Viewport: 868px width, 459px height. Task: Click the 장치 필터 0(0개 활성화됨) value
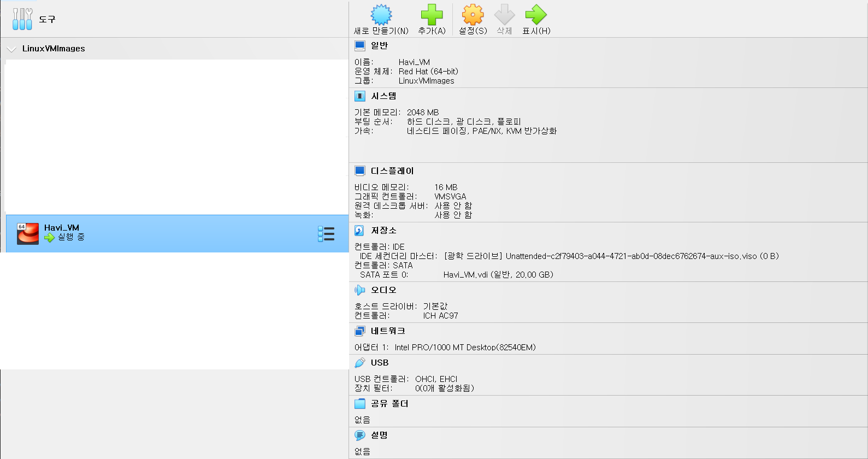pyautogui.click(x=445, y=389)
